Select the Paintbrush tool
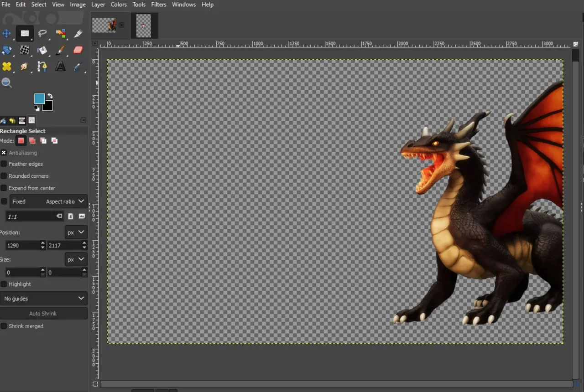The image size is (584, 392). click(x=60, y=50)
